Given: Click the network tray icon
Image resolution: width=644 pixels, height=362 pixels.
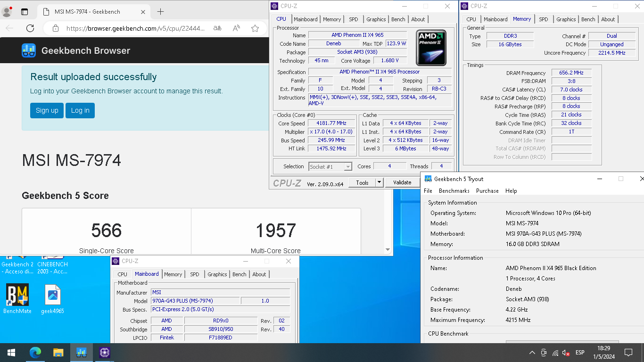Looking at the screenshot, I should [x=555, y=353].
